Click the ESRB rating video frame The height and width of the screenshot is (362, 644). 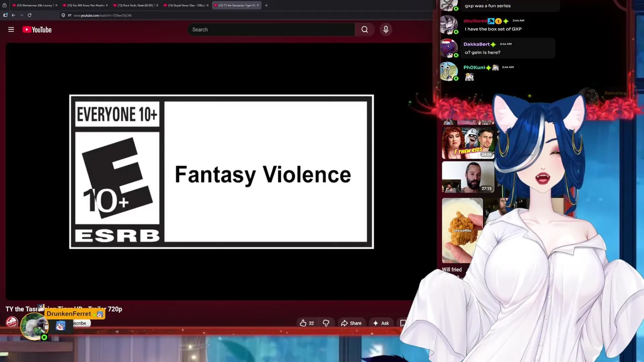coord(221,171)
